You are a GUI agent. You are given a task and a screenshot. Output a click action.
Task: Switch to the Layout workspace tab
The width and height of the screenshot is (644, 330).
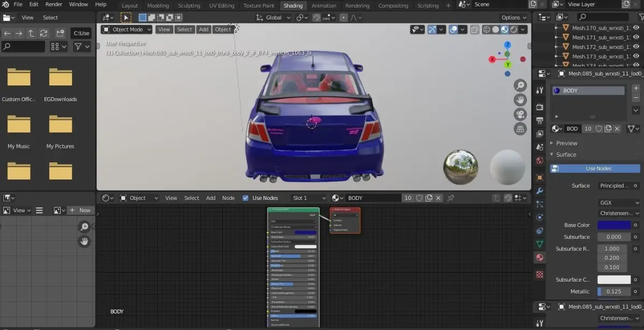click(x=130, y=5)
